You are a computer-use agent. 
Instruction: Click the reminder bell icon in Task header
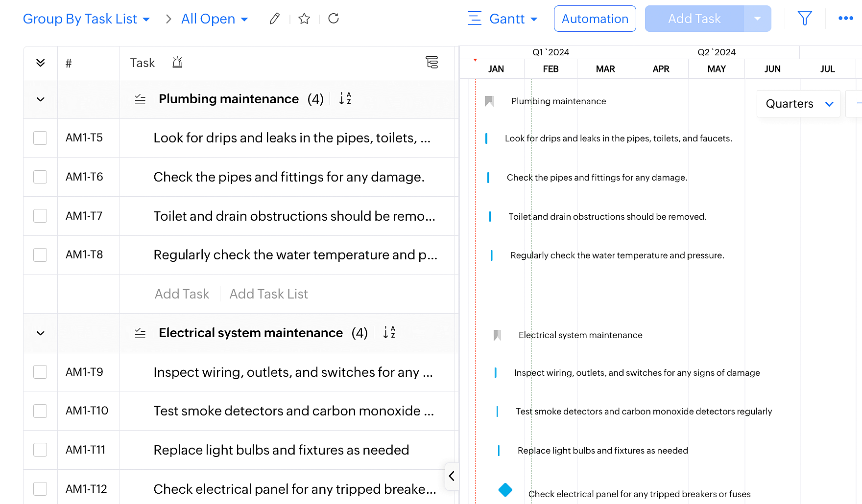pos(177,63)
